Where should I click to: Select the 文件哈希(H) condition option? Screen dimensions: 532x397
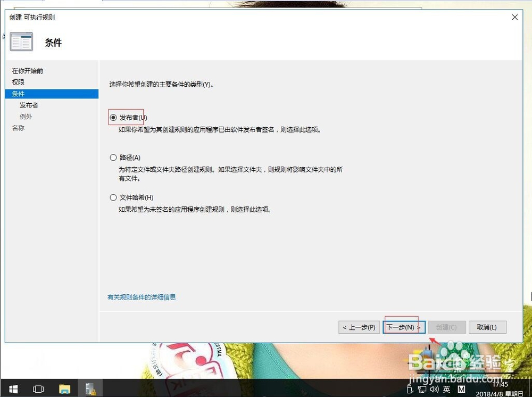[x=113, y=197]
